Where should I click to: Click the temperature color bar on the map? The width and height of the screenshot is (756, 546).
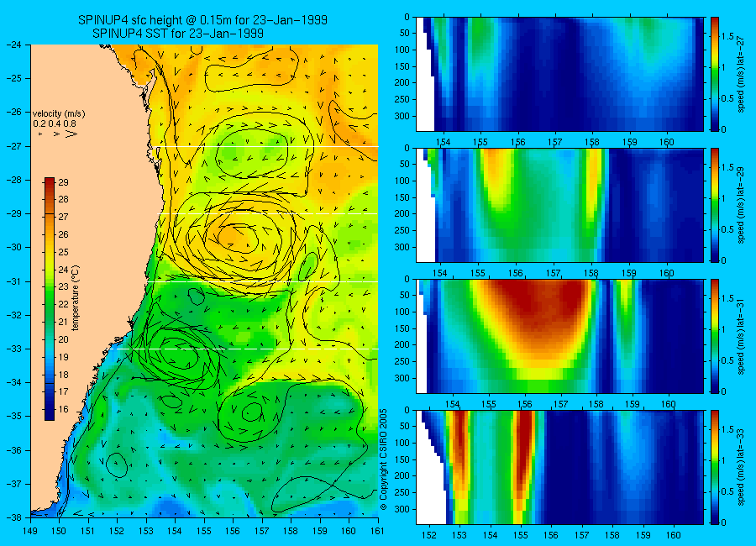point(50,298)
